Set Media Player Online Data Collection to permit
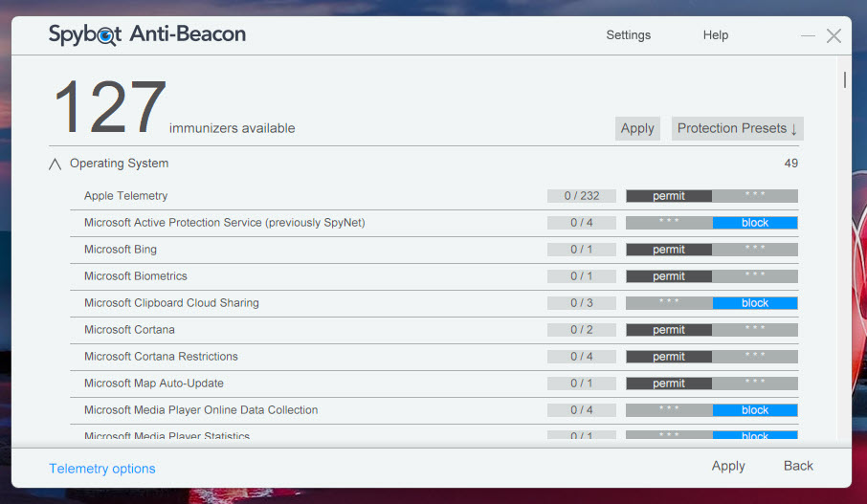 (669, 410)
